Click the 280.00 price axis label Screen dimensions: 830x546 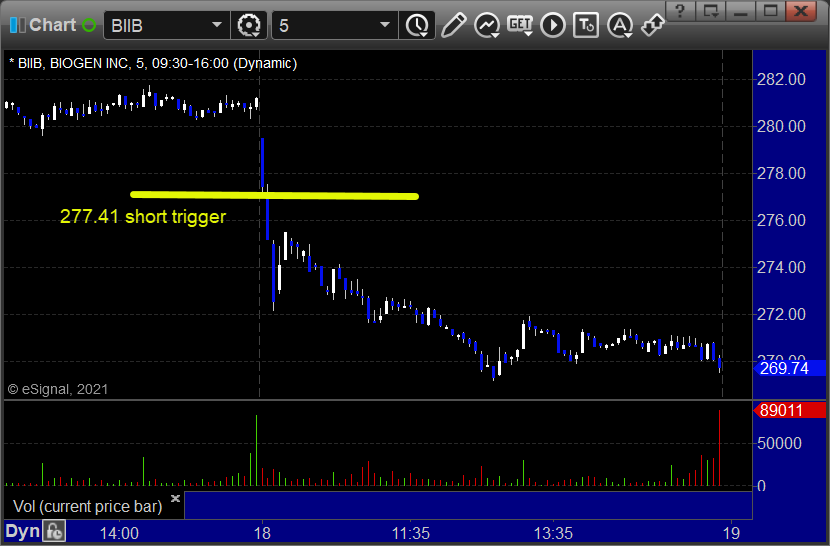[781, 127]
